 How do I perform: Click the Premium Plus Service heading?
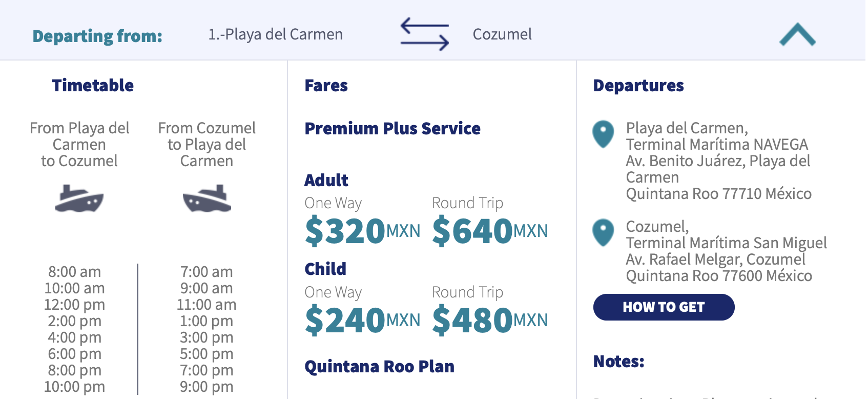[392, 128]
